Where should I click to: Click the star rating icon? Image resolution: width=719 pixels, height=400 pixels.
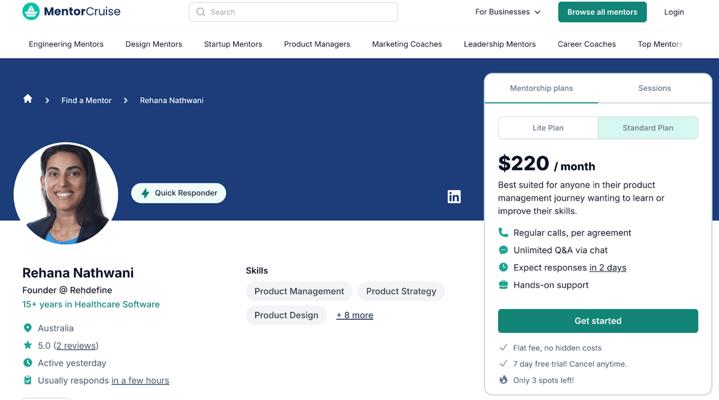[x=28, y=345]
